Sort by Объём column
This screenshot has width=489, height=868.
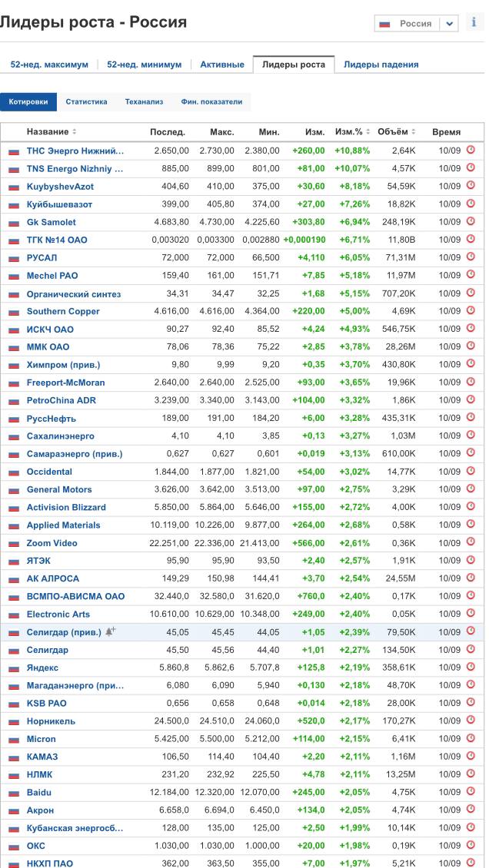pos(397,132)
